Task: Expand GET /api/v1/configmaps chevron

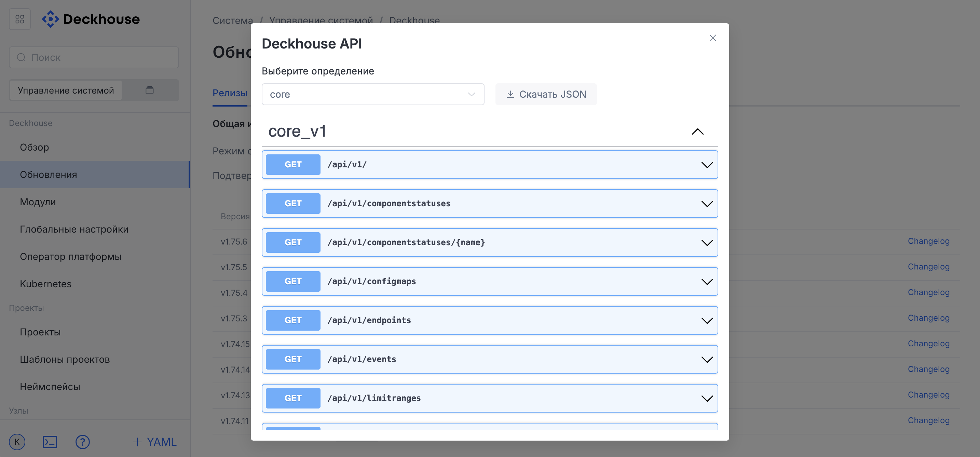Action: [707, 282]
